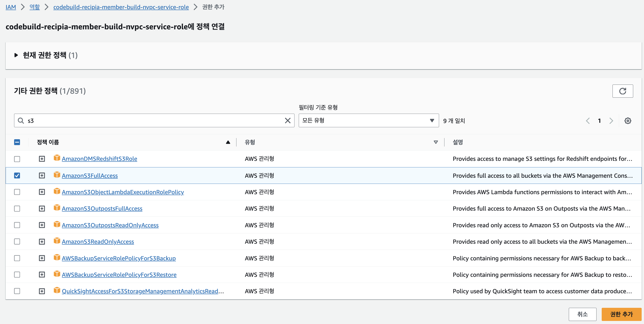Expand AWSBackupServiceRolePolicyForS3Restore details
Image resolution: width=644 pixels, height=324 pixels.
tap(42, 274)
